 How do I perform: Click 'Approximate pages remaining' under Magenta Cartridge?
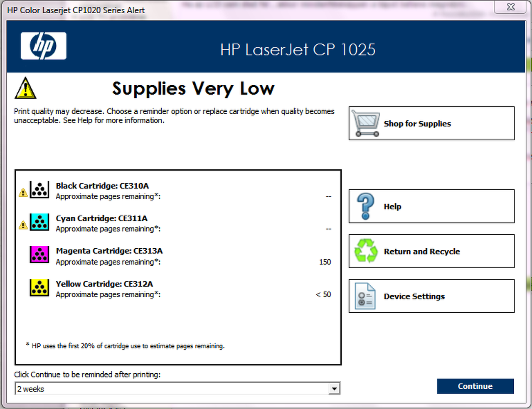pyautogui.click(x=108, y=262)
